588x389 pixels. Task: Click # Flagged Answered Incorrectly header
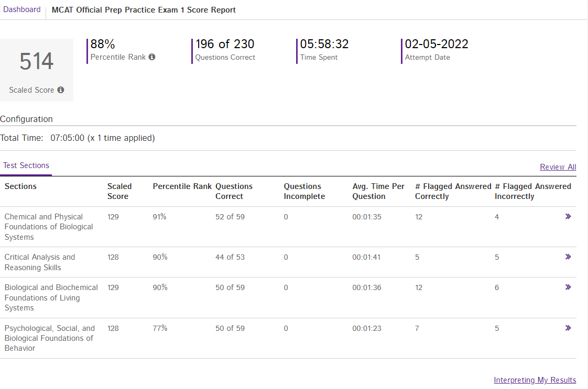533,191
